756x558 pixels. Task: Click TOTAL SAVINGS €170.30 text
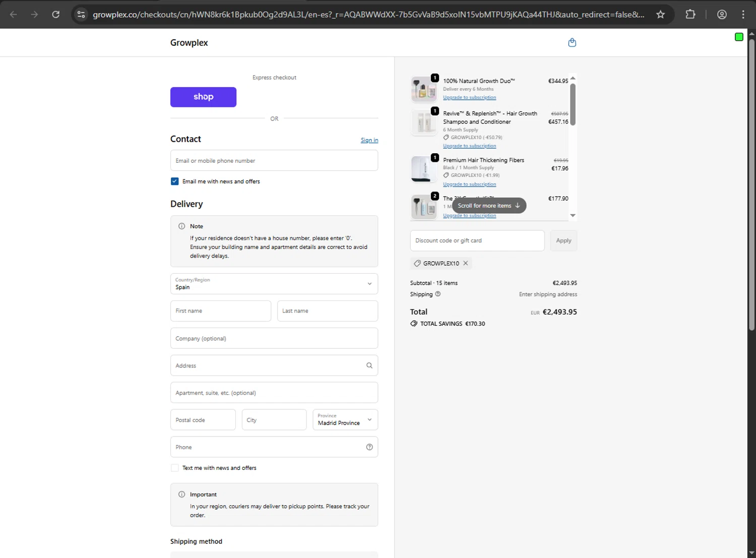453,324
